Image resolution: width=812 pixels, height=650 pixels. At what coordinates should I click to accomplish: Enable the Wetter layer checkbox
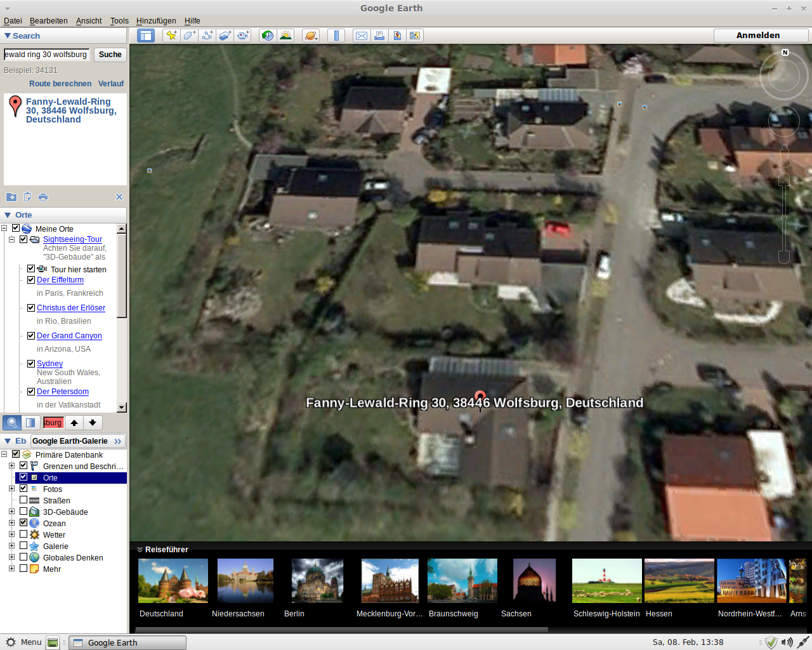pos(23,534)
